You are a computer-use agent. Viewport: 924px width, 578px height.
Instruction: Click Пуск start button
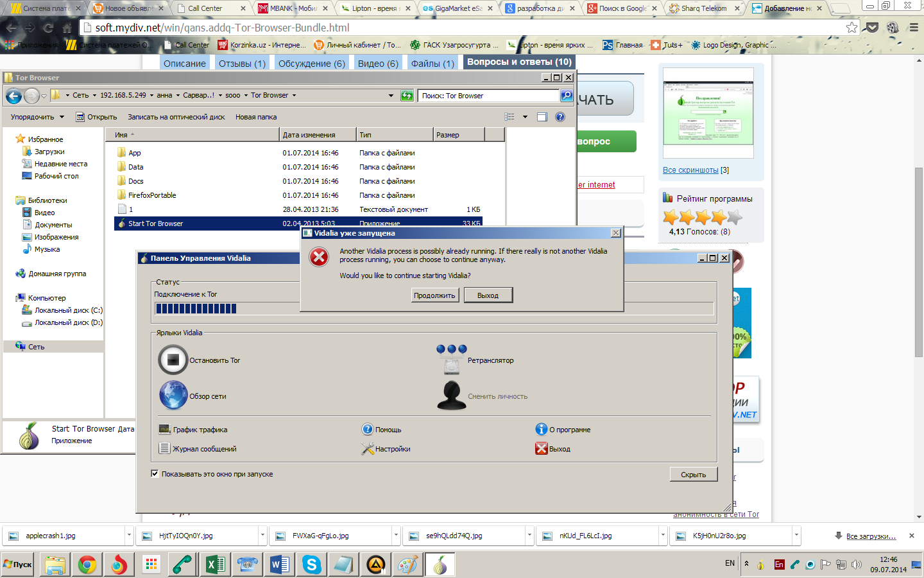coord(17,565)
